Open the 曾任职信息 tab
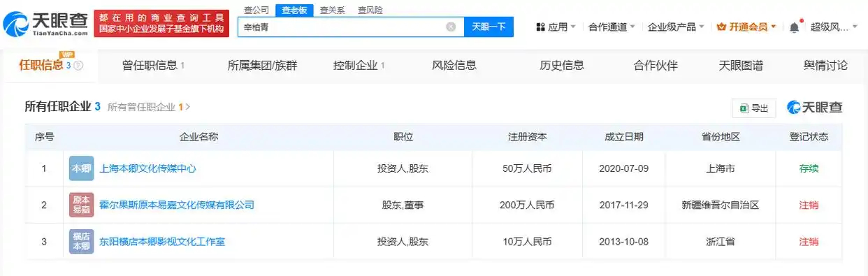Screen dimensions: 868x276 153,66
